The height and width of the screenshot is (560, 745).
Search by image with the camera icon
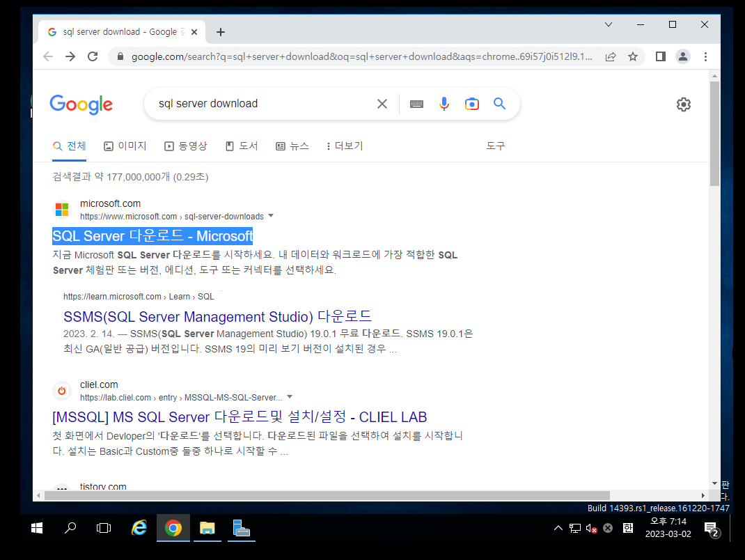coord(472,104)
